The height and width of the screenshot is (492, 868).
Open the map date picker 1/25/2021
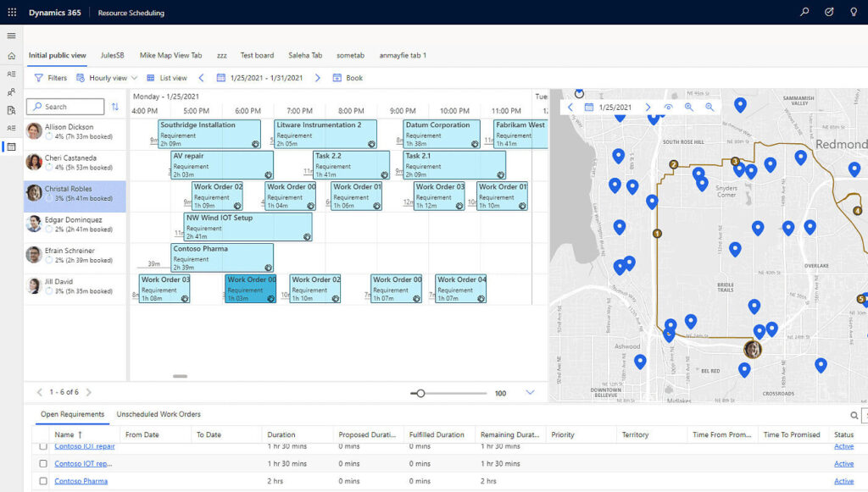tap(609, 108)
